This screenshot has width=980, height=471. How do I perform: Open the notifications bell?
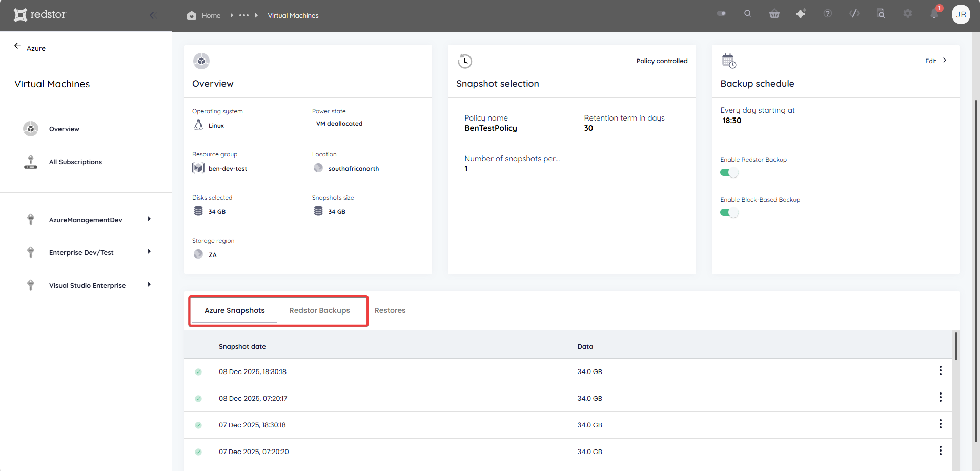pyautogui.click(x=934, y=14)
